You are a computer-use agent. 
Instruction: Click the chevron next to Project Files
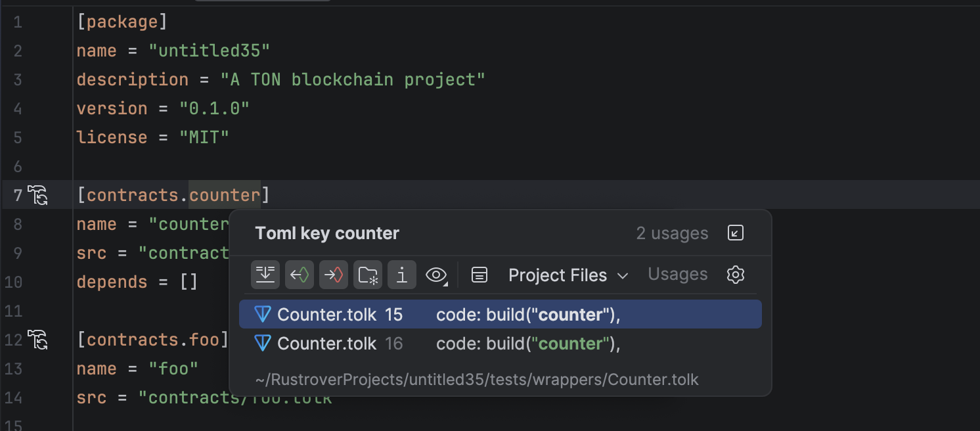pyautogui.click(x=623, y=275)
